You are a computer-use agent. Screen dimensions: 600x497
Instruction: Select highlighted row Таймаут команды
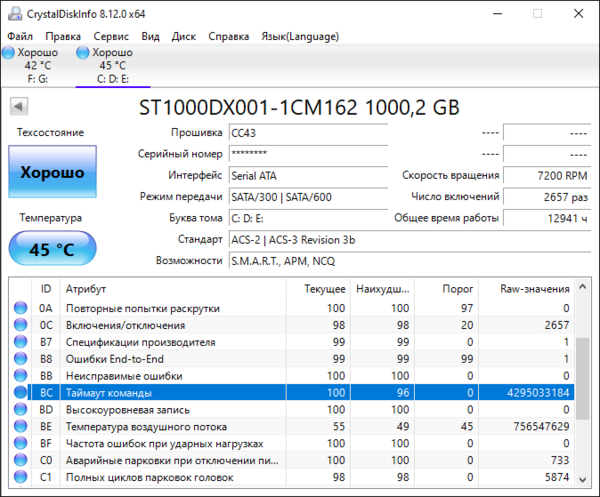coord(292,392)
